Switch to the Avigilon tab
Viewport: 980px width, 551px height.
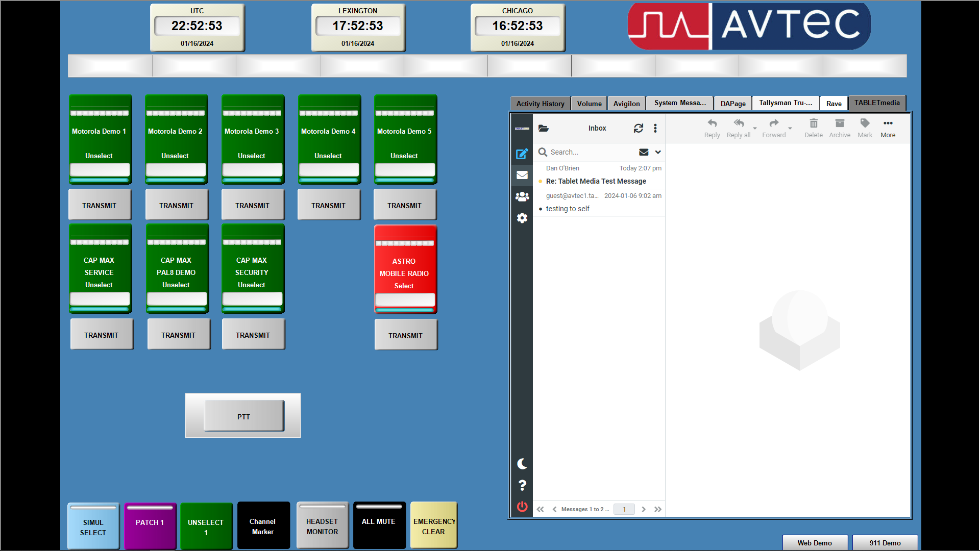coord(626,104)
